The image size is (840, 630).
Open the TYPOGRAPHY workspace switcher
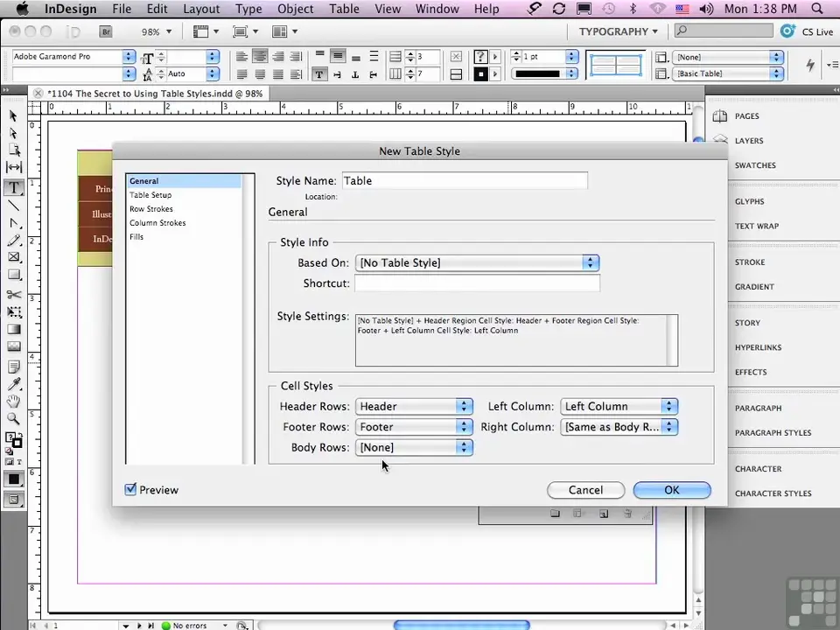(618, 31)
